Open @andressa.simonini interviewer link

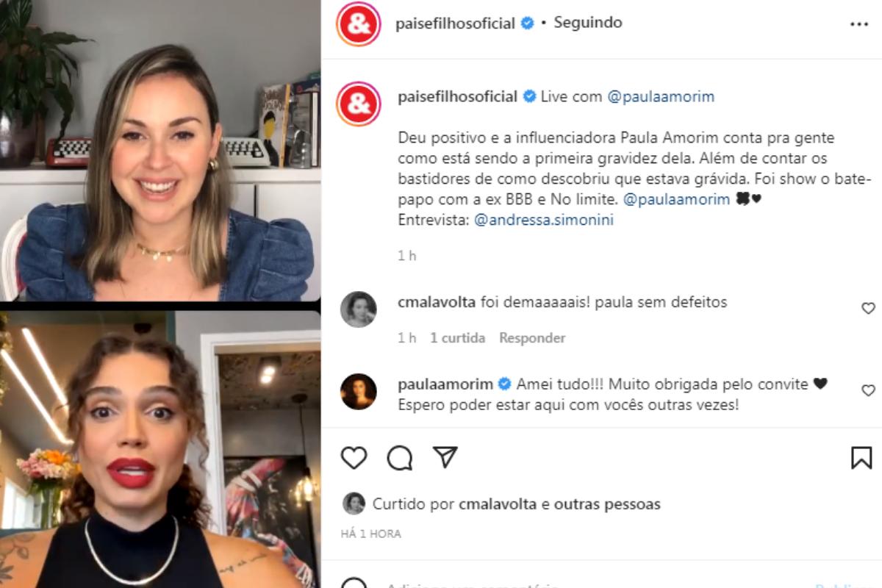(544, 220)
